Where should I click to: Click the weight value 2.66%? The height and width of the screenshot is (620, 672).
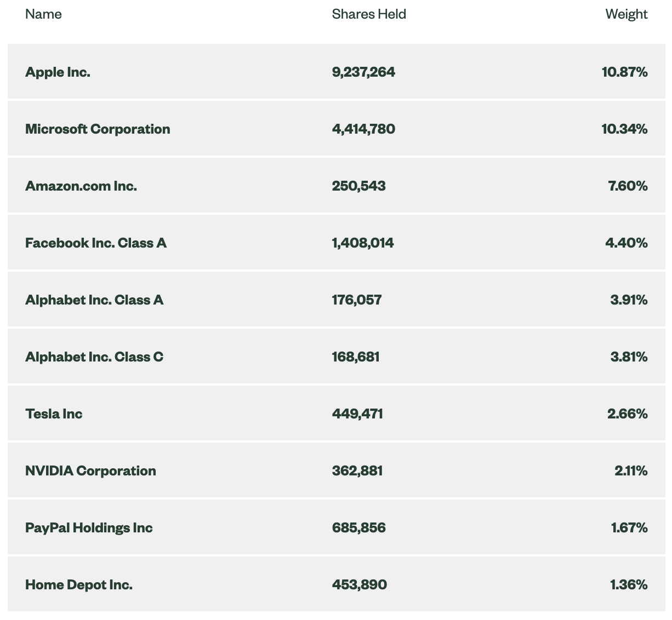point(628,414)
